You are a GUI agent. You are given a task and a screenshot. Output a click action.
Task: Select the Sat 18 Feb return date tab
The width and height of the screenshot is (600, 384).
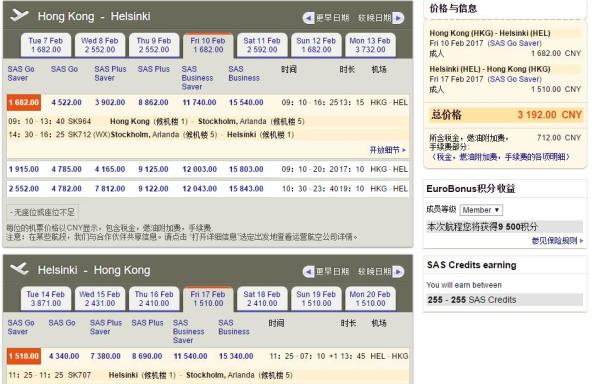[x=262, y=299]
